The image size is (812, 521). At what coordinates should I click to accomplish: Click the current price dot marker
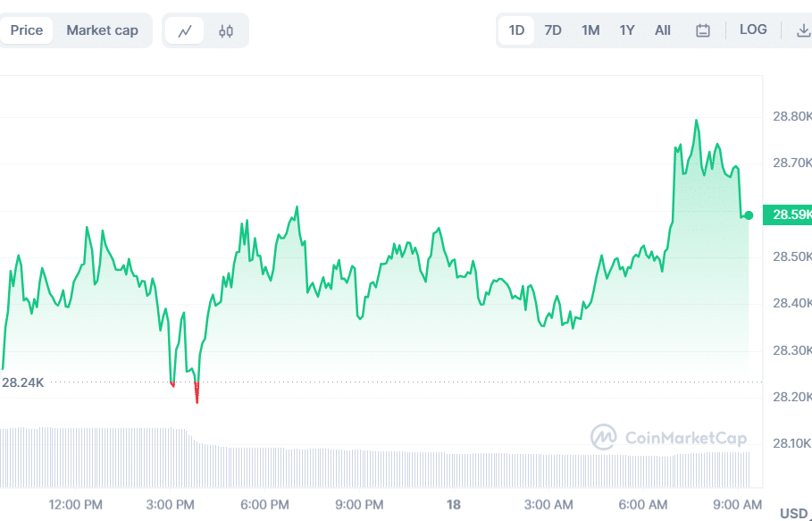747,216
